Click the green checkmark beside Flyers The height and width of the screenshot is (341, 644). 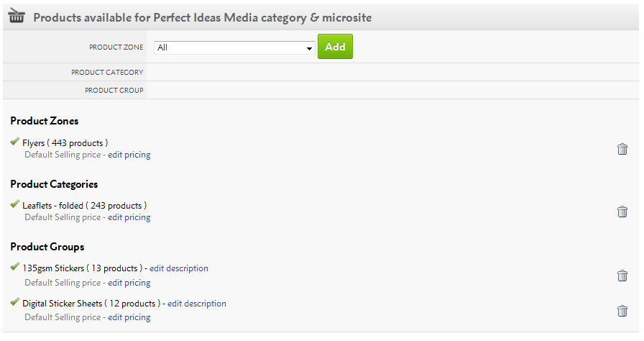[x=15, y=142]
